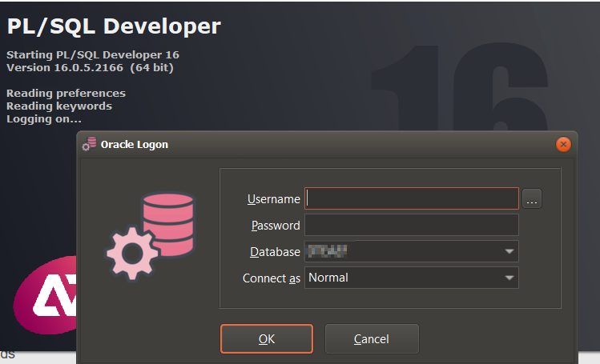Expand the Connect as dropdown arrow
The height and width of the screenshot is (364, 600).
[x=509, y=278]
